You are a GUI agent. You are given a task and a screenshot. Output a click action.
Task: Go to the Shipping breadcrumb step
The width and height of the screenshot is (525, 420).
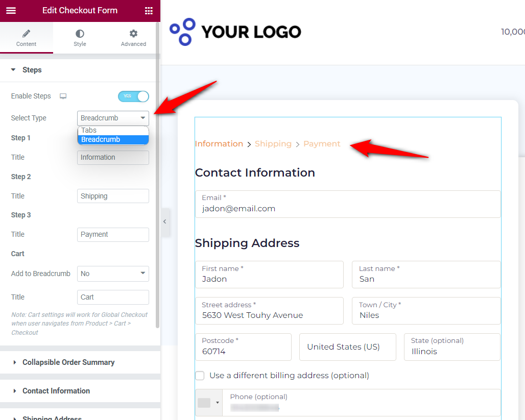(x=273, y=144)
